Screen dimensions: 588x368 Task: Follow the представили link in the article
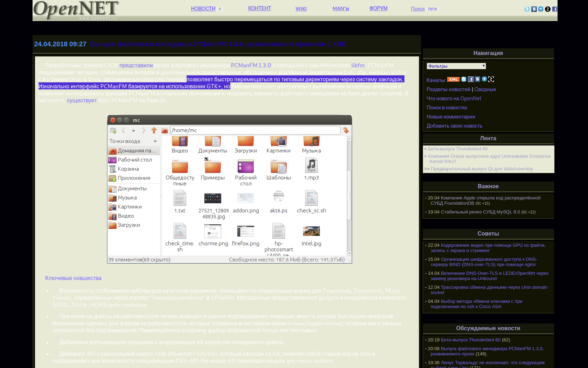click(136, 65)
